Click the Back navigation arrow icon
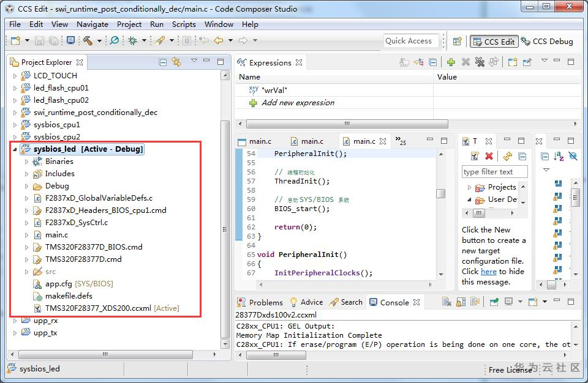 click(x=219, y=40)
